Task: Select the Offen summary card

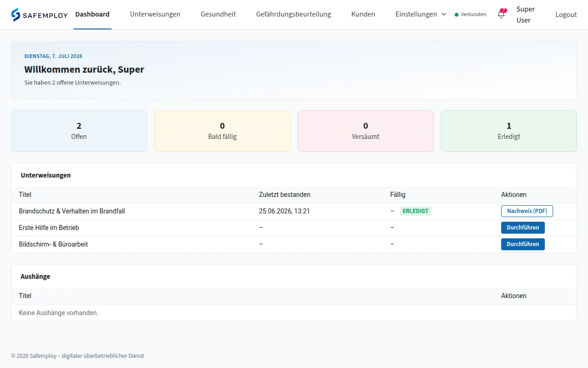Action: (x=79, y=131)
